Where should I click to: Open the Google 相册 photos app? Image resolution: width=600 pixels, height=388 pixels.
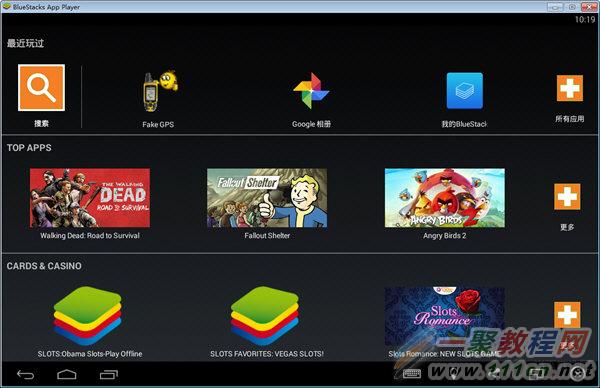coord(311,91)
